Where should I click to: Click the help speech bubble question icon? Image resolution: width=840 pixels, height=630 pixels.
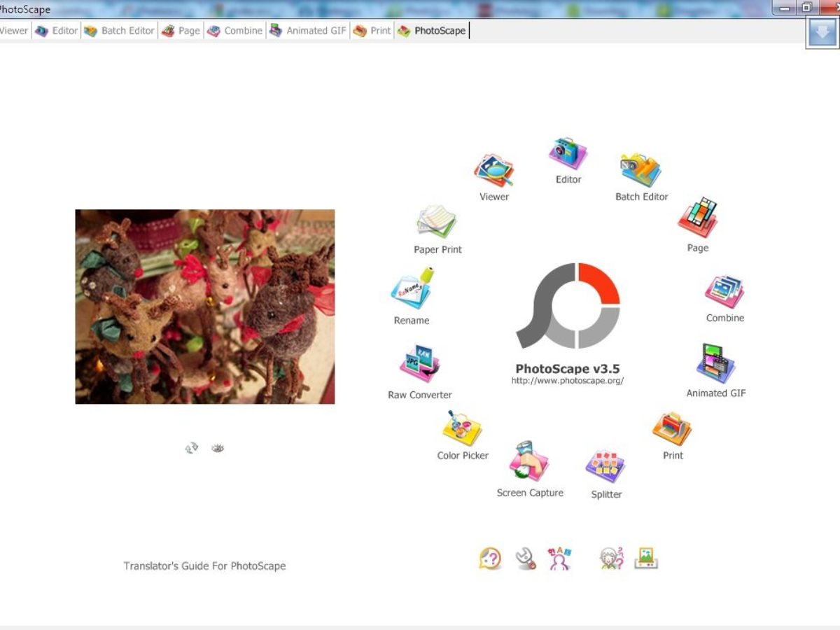pyautogui.click(x=490, y=559)
